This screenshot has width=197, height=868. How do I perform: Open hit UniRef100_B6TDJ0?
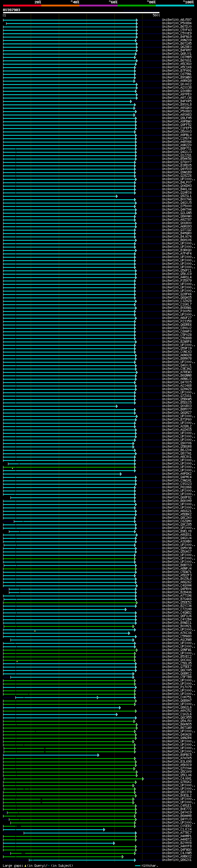coord(177,26)
